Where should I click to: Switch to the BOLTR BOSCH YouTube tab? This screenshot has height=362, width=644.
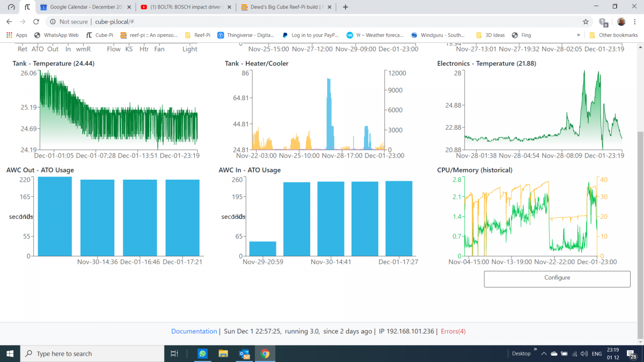coord(186,7)
